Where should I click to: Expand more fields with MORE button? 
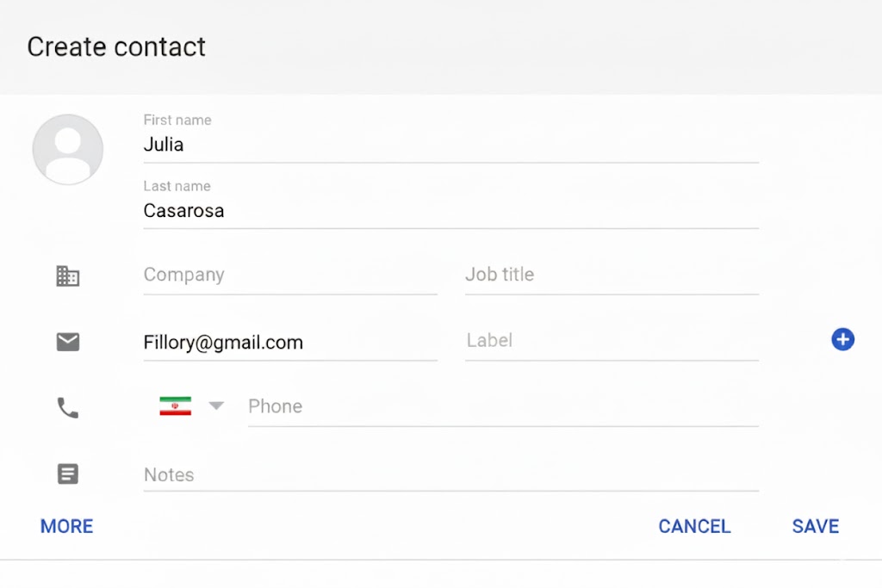coord(67,526)
